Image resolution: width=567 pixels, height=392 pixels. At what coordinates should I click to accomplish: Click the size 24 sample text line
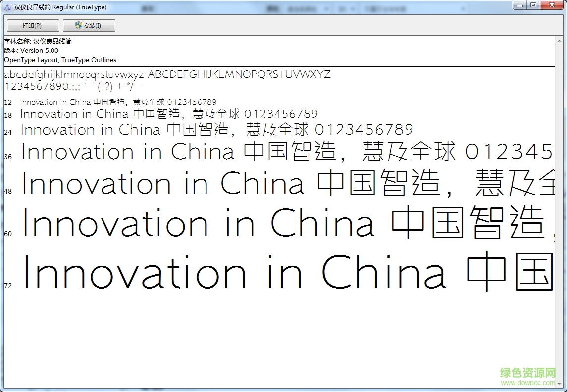tap(216, 129)
